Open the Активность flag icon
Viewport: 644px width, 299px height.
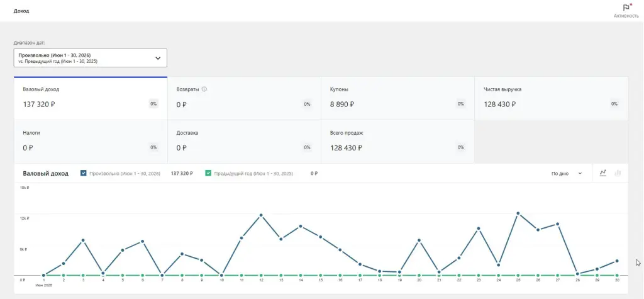click(626, 8)
